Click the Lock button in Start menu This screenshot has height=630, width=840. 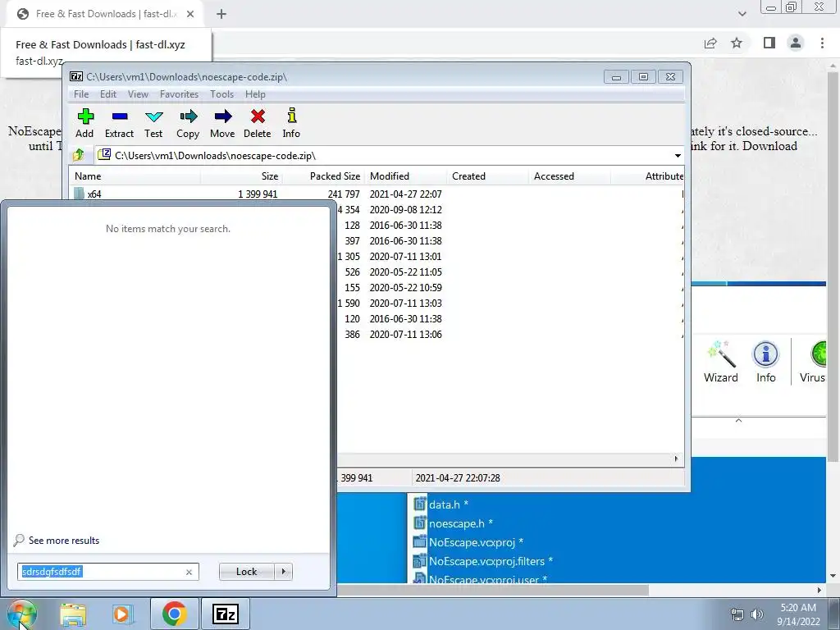click(x=246, y=572)
